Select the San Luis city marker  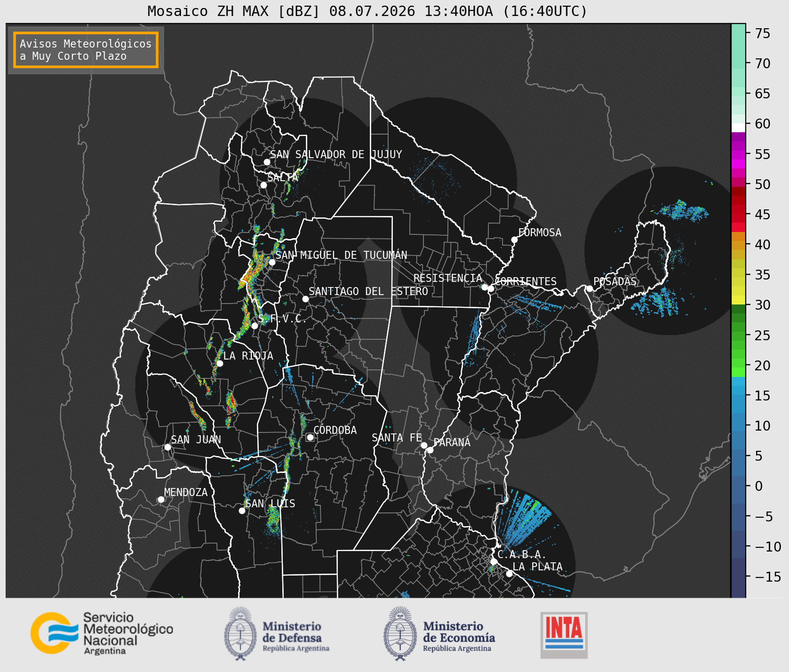pos(242,511)
